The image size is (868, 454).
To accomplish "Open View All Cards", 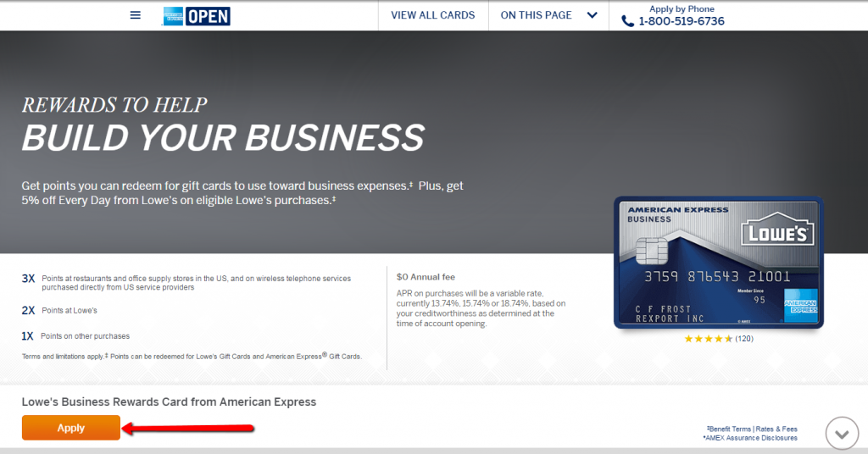I will pyautogui.click(x=433, y=15).
